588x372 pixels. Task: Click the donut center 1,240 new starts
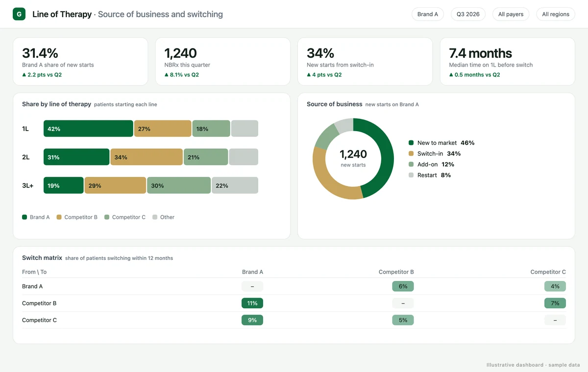[353, 158]
